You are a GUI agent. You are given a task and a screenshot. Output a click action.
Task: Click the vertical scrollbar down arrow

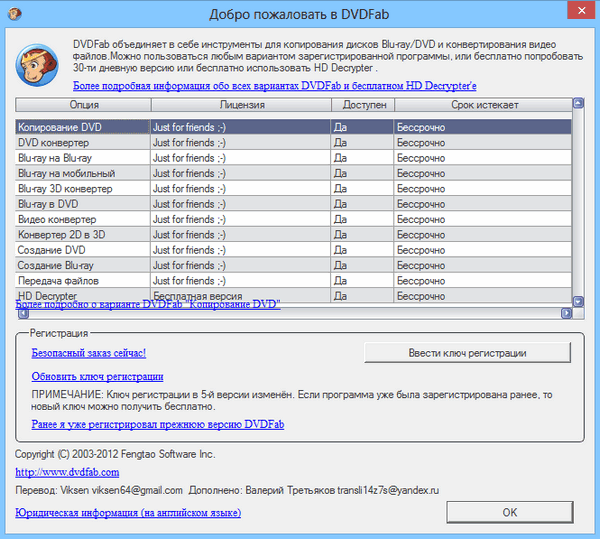[577, 301]
